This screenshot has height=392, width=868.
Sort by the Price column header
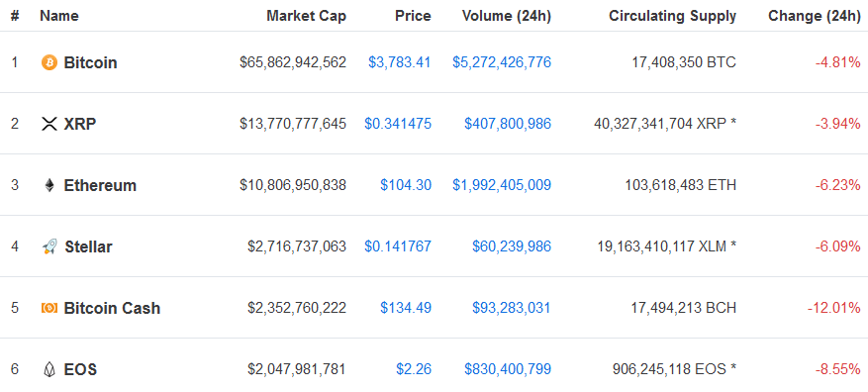[x=413, y=16]
